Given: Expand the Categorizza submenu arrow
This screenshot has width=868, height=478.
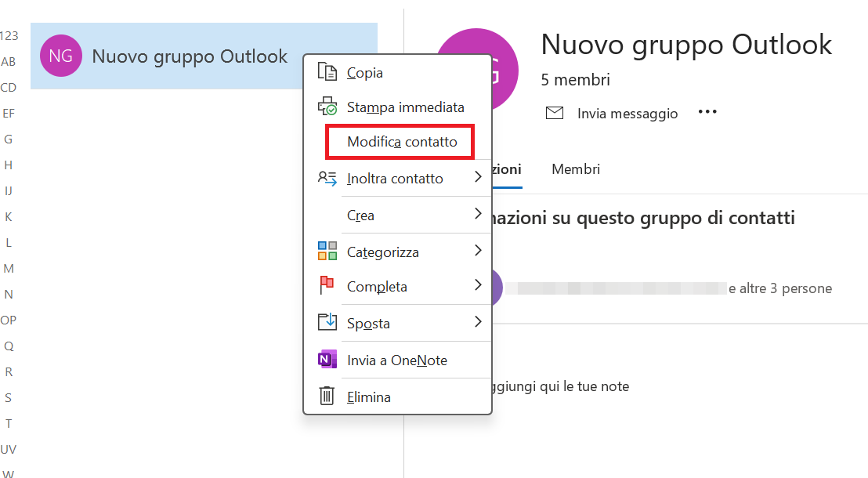Looking at the screenshot, I should 479,250.
